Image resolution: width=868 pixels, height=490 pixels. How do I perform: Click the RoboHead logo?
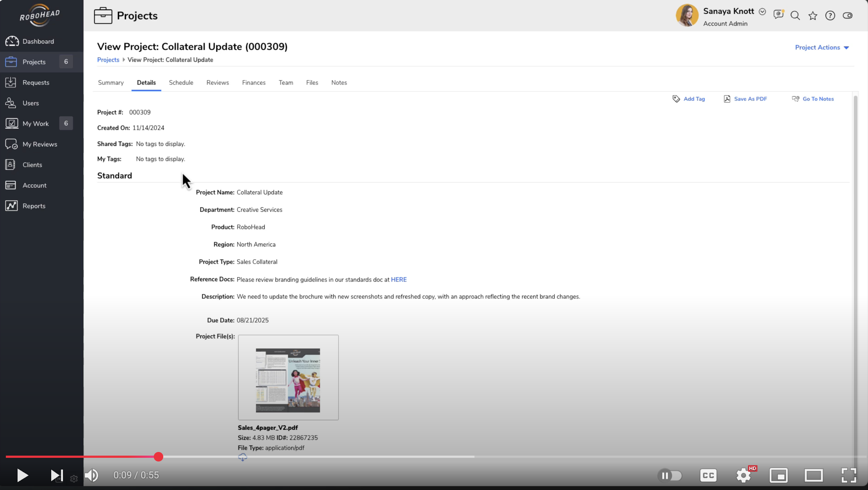(x=40, y=15)
